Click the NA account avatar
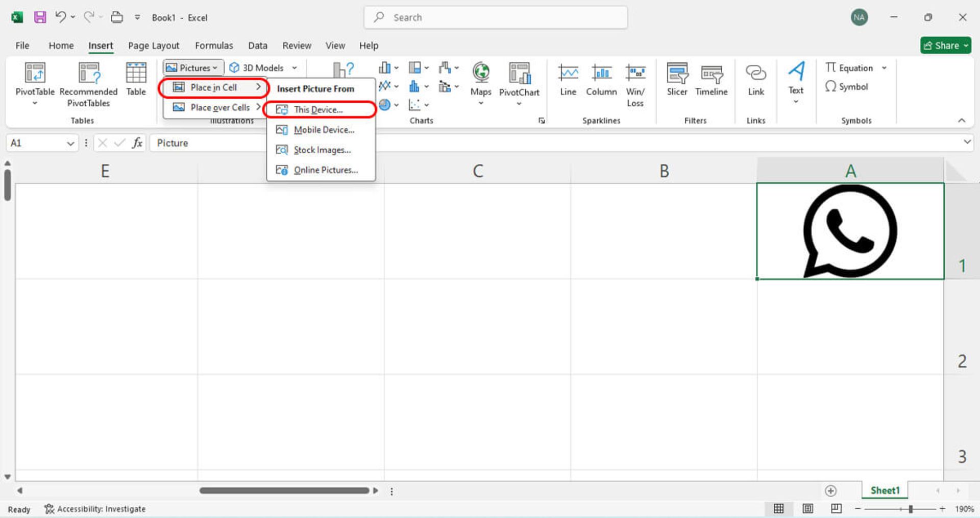The width and height of the screenshot is (980, 518). coord(859,17)
